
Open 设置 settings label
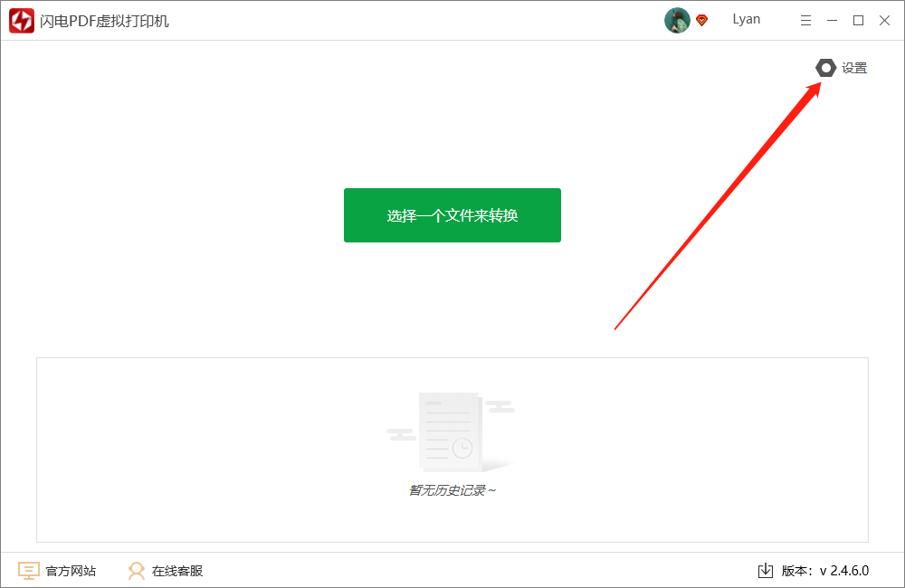tap(854, 68)
